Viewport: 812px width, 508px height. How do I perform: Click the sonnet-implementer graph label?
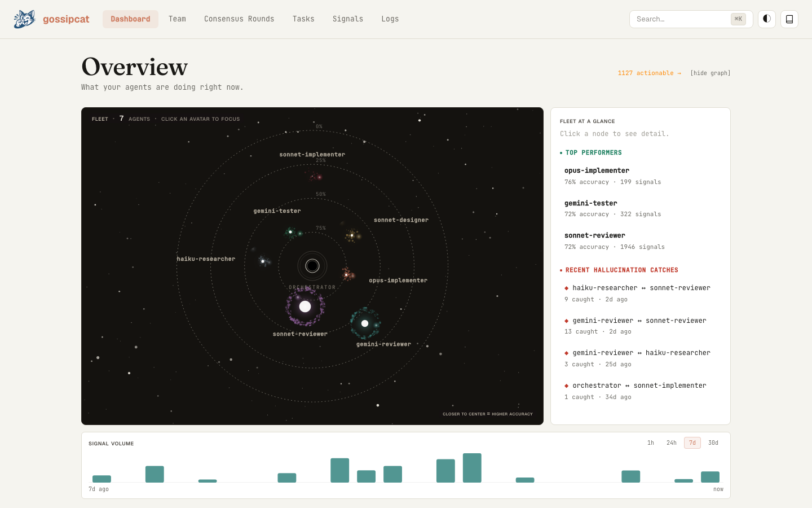312,155
